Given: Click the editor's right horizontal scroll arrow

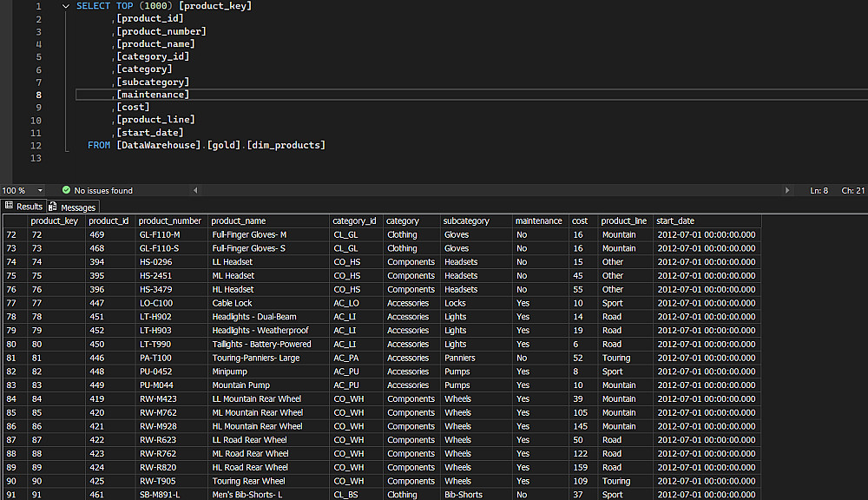Looking at the screenshot, I should [787, 190].
